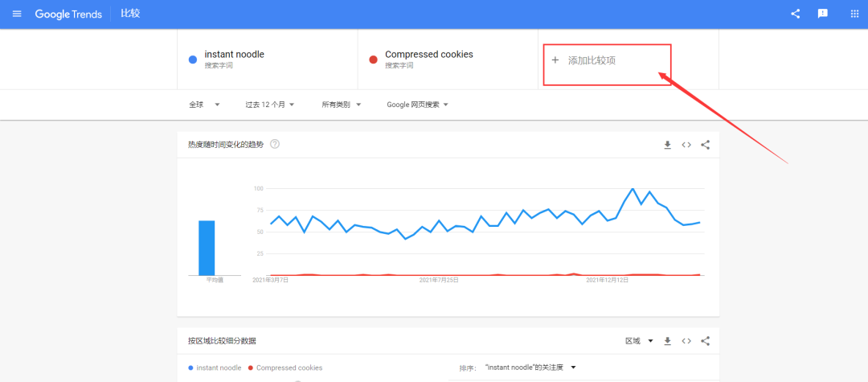Image resolution: width=868 pixels, height=382 pixels.
Task: Share the interest over time chart
Action: 706,145
